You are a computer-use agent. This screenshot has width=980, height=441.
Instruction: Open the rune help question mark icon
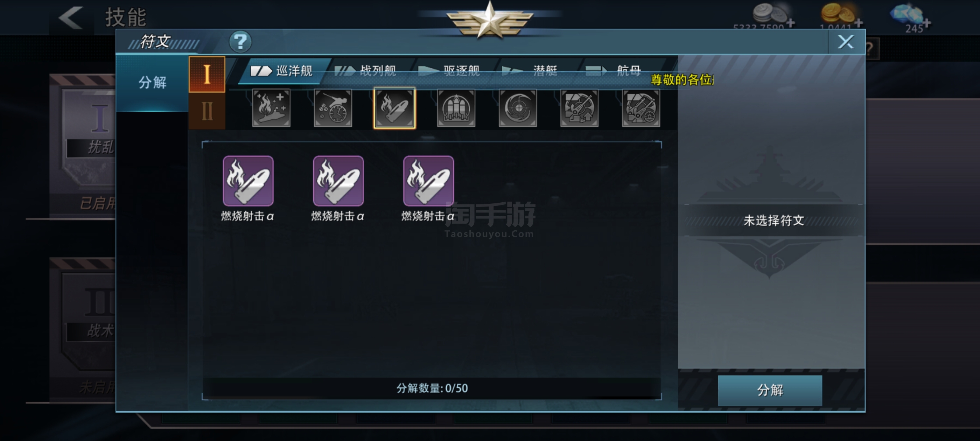[x=240, y=41]
